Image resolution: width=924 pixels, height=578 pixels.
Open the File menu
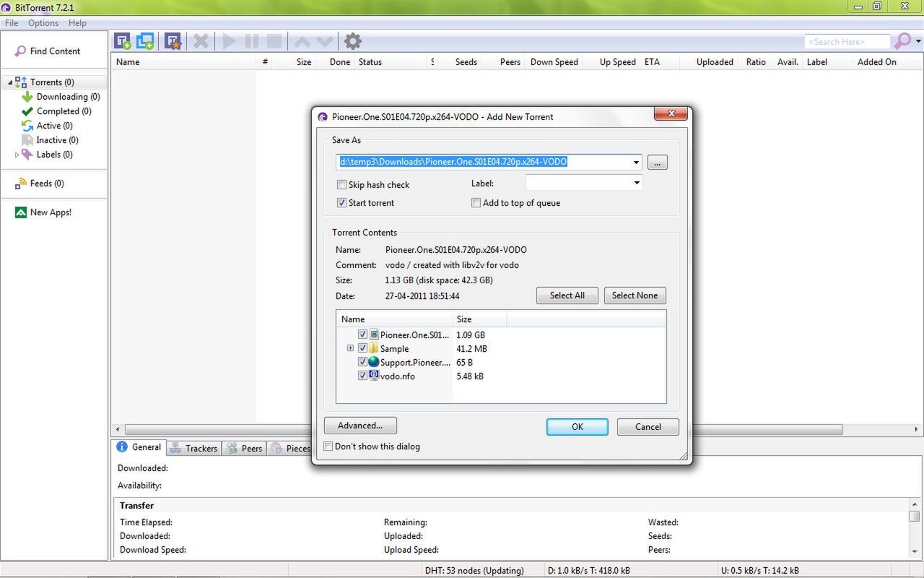tap(12, 23)
